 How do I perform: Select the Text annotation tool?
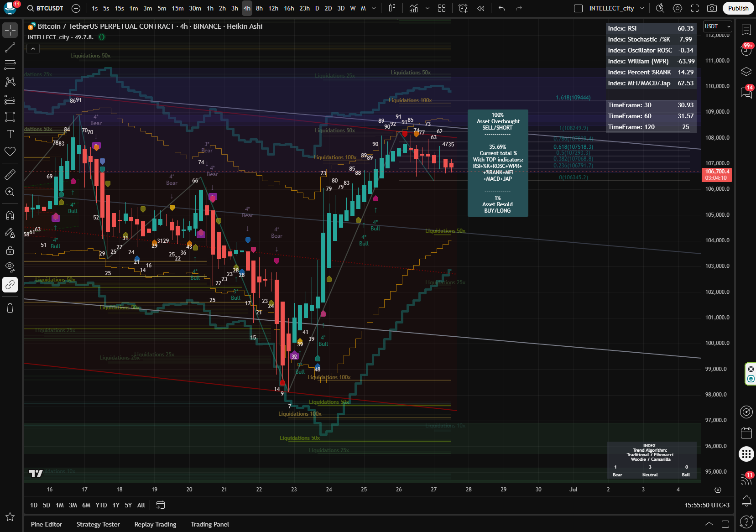point(10,134)
